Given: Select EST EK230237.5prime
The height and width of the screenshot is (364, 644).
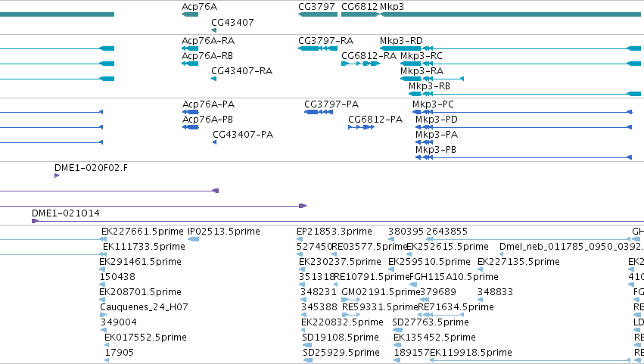Looking at the screenshot, I should click(302, 270).
